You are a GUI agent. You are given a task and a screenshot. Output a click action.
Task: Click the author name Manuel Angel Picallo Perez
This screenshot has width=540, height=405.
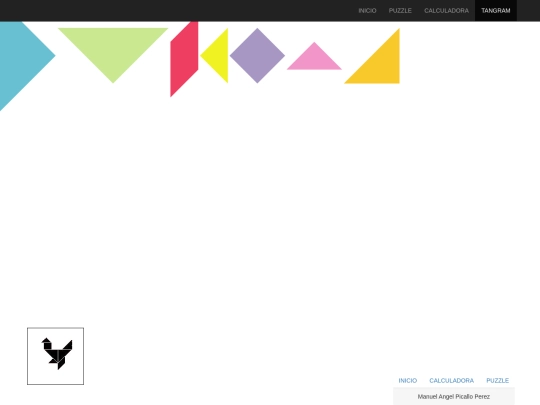click(454, 396)
